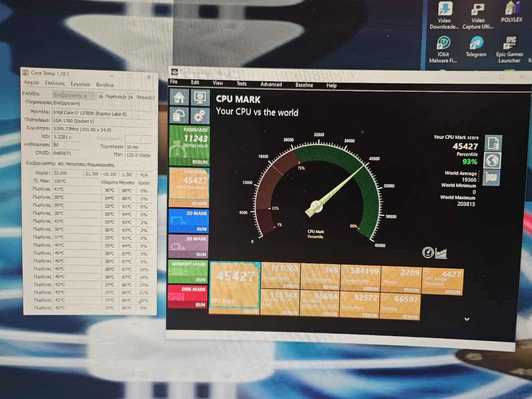Select the MEMORY MARK tile
The image size is (532, 399).
coord(188,271)
